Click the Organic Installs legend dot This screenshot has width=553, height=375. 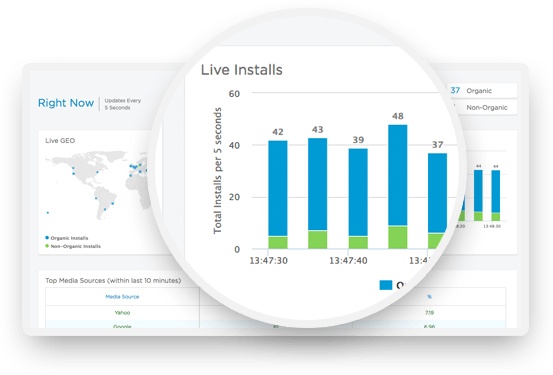(47, 238)
